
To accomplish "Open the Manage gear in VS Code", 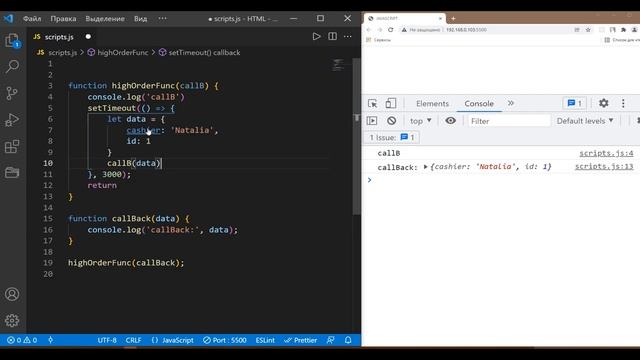I will click(12, 320).
